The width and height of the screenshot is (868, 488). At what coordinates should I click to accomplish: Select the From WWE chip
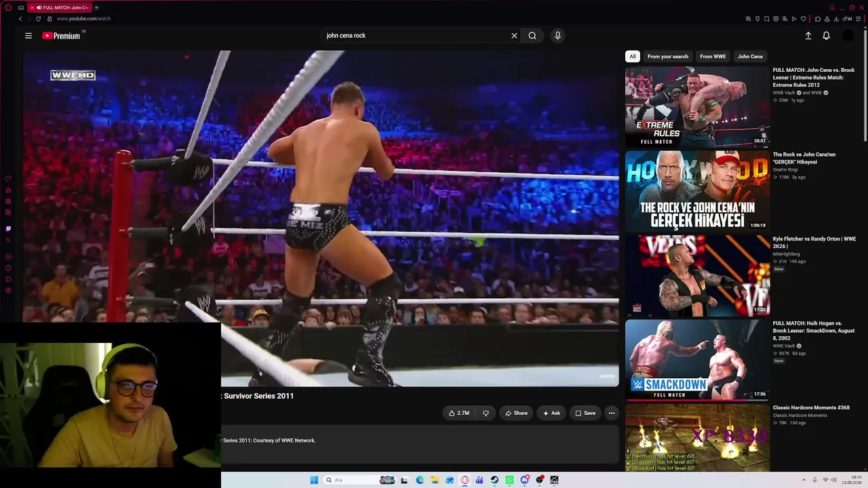(x=713, y=57)
